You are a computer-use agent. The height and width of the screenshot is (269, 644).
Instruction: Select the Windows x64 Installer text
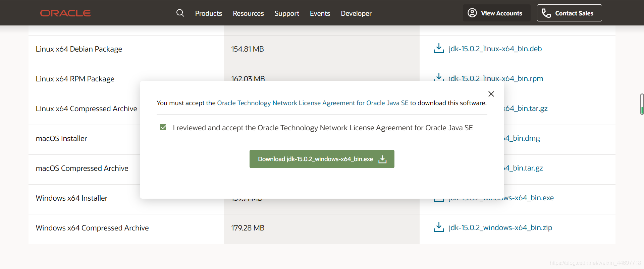(x=71, y=198)
